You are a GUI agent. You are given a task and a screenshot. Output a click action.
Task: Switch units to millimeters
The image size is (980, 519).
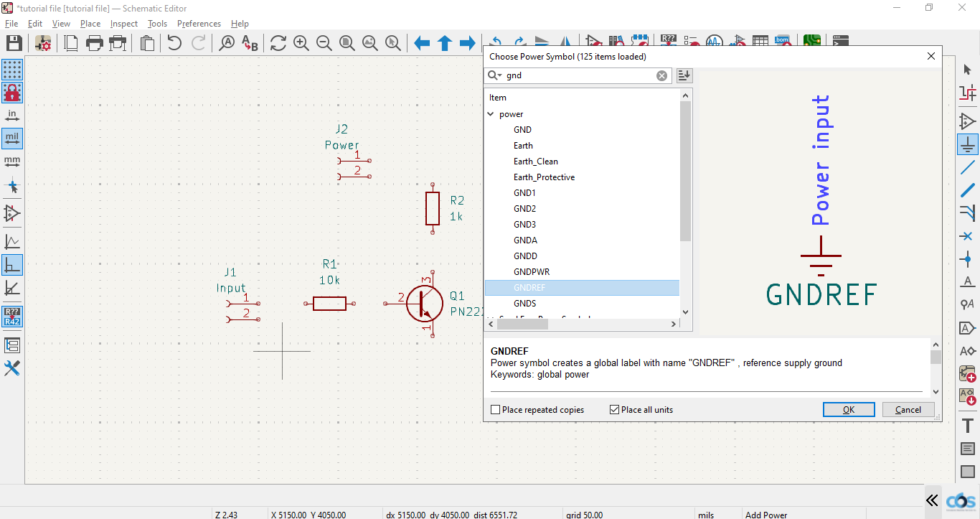[12, 161]
